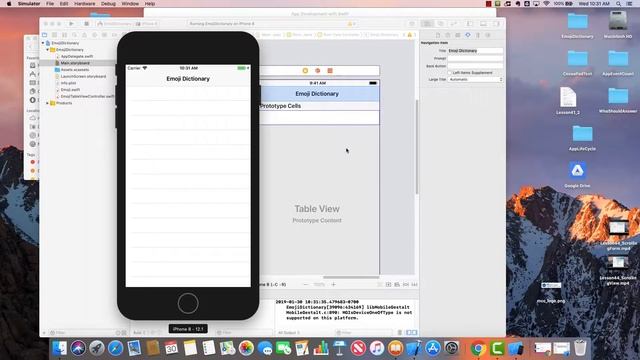Click the storyboard canvas horizontal scrollbar
640x360 pixels.
pyautogui.click(x=351, y=278)
